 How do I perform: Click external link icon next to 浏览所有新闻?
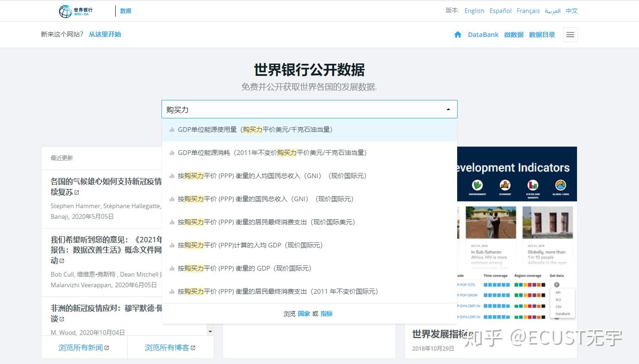107,348
